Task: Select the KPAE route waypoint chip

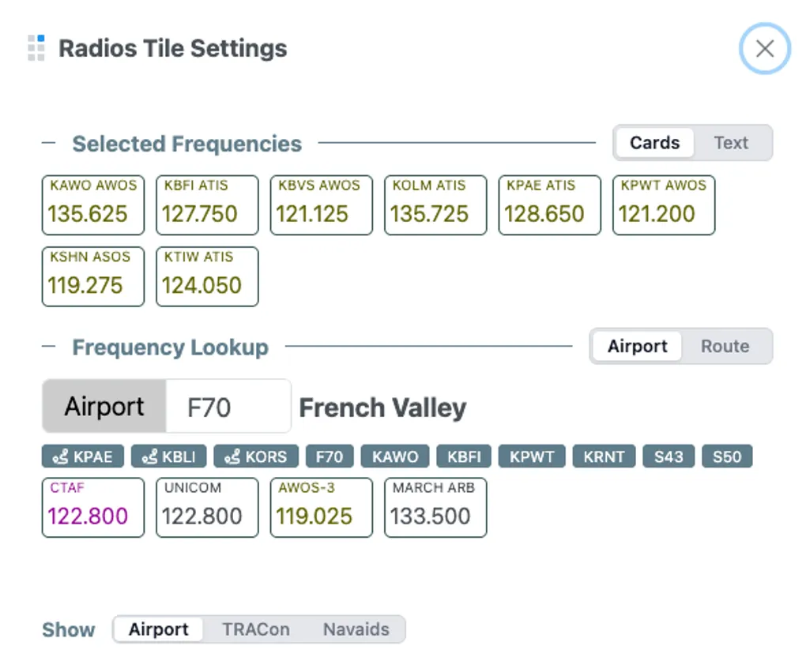Action: [82, 456]
